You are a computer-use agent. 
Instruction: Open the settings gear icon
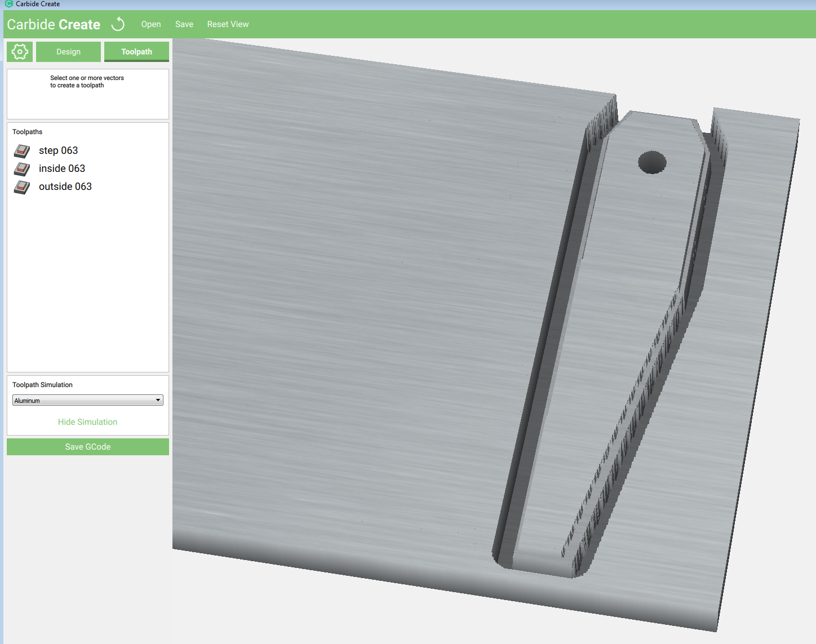(20, 52)
